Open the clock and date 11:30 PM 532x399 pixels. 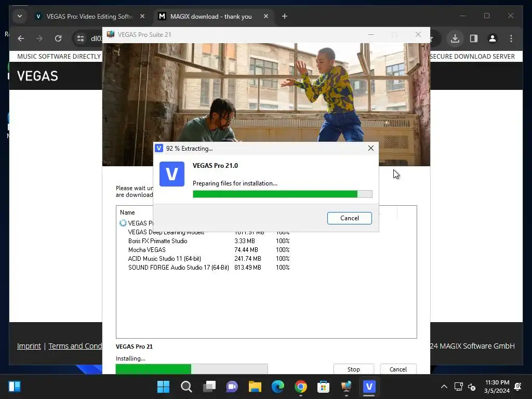(x=497, y=387)
